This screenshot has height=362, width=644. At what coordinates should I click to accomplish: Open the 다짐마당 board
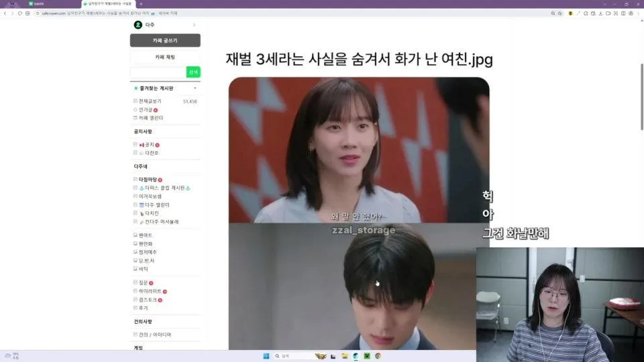[x=148, y=180]
